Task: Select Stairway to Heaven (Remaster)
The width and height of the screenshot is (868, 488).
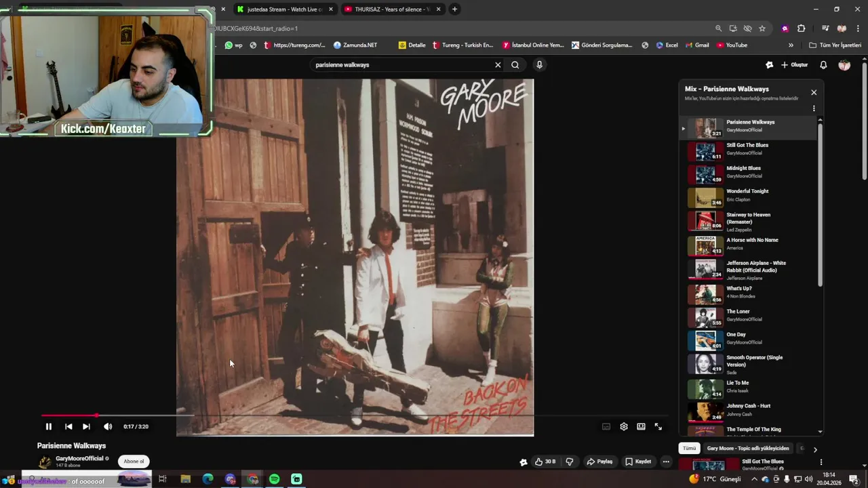Action: (749, 221)
